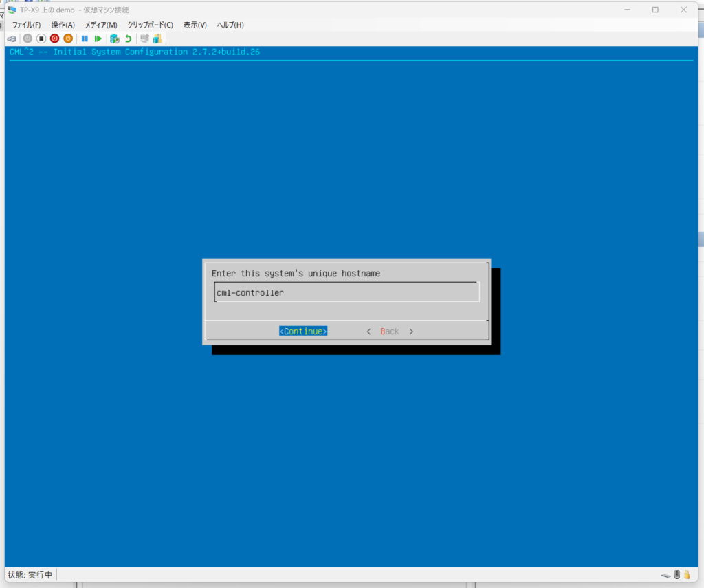Click the grey Start power button icon
704x588 pixels.
(27, 39)
